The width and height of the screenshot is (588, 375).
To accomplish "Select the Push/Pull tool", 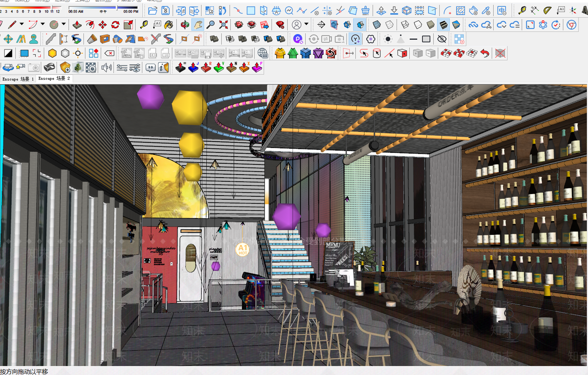I will pyautogui.click(x=77, y=25).
